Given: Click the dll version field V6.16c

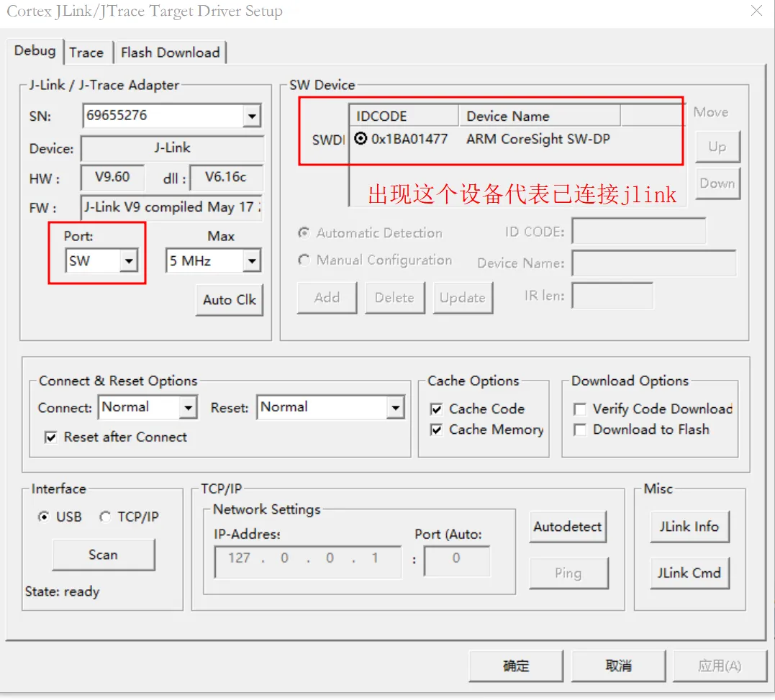Looking at the screenshot, I should [227, 178].
